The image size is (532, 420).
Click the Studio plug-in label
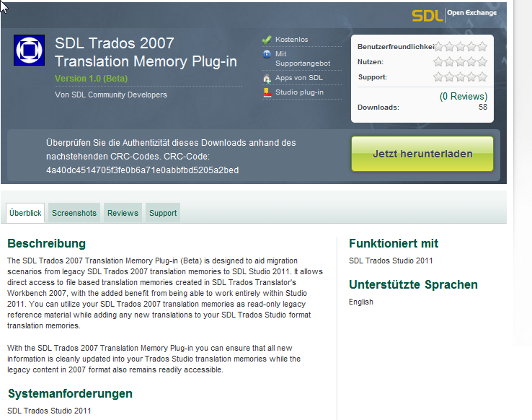(x=299, y=92)
